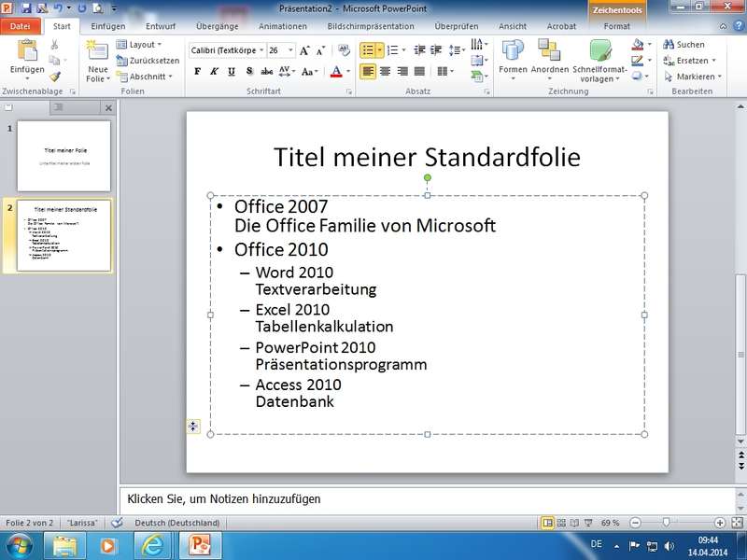Open the Überprüfen review tab

click(x=457, y=26)
